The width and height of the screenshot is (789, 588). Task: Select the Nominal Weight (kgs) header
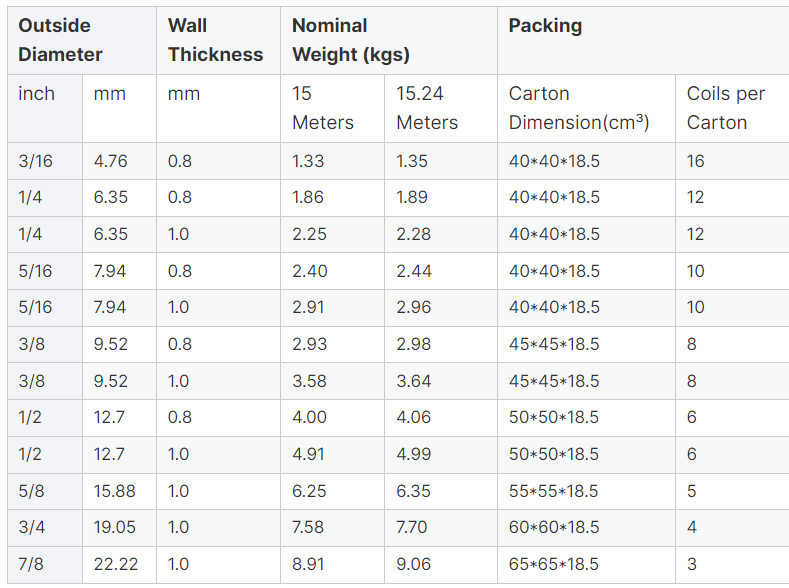pyautogui.click(x=350, y=40)
